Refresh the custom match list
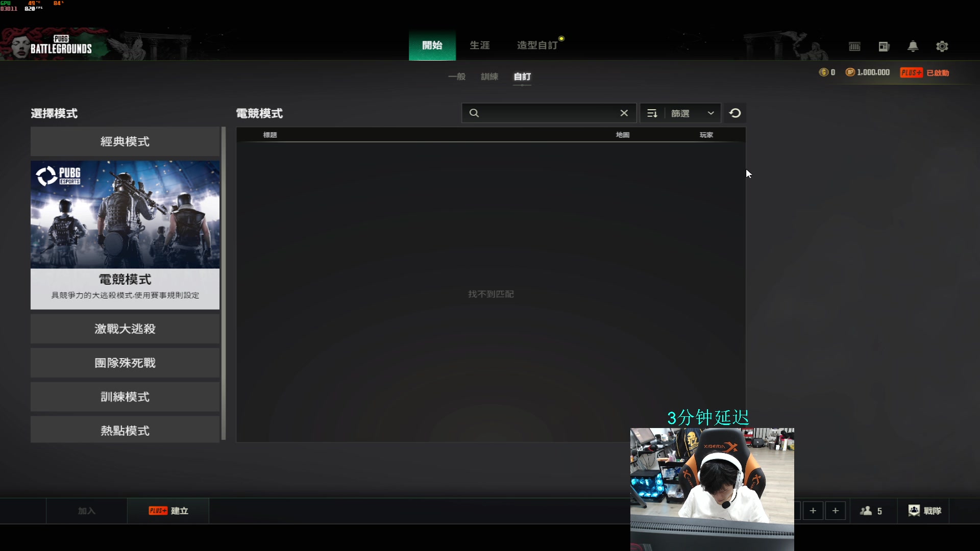Viewport: 980px width, 551px height. point(735,113)
